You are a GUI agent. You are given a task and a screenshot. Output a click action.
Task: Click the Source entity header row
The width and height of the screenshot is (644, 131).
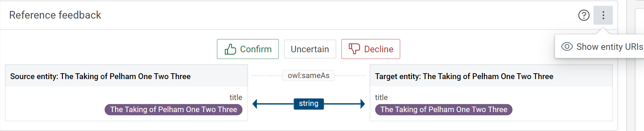tap(126, 76)
